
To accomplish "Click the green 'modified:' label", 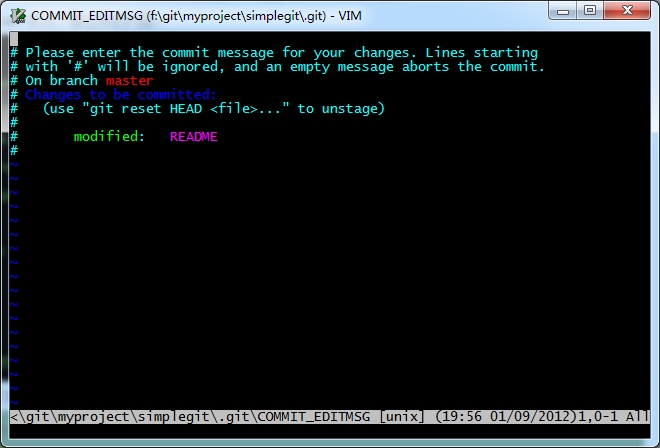I will pyautogui.click(x=109, y=136).
